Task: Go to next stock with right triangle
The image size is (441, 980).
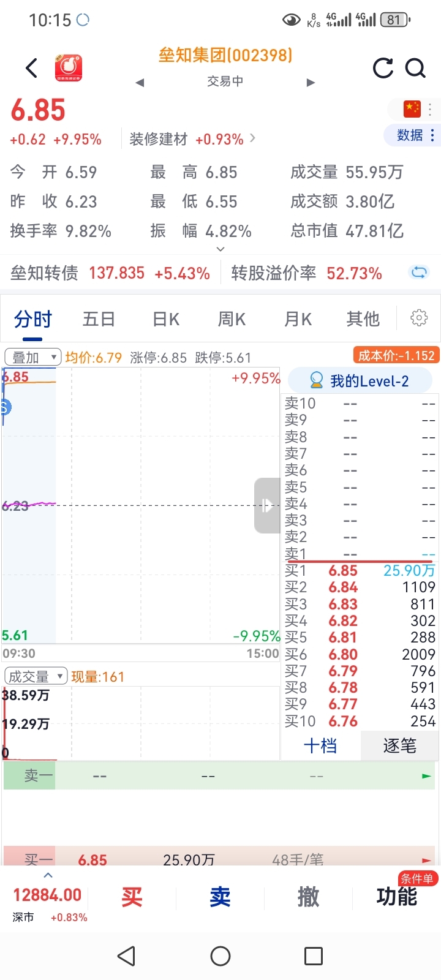Action: [311, 82]
